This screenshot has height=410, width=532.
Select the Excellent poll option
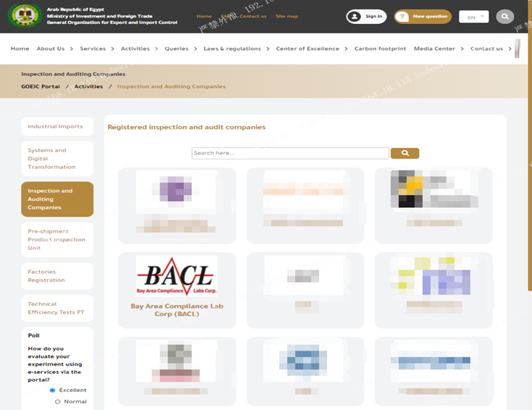pyautogui.click(x=53, y=390)
